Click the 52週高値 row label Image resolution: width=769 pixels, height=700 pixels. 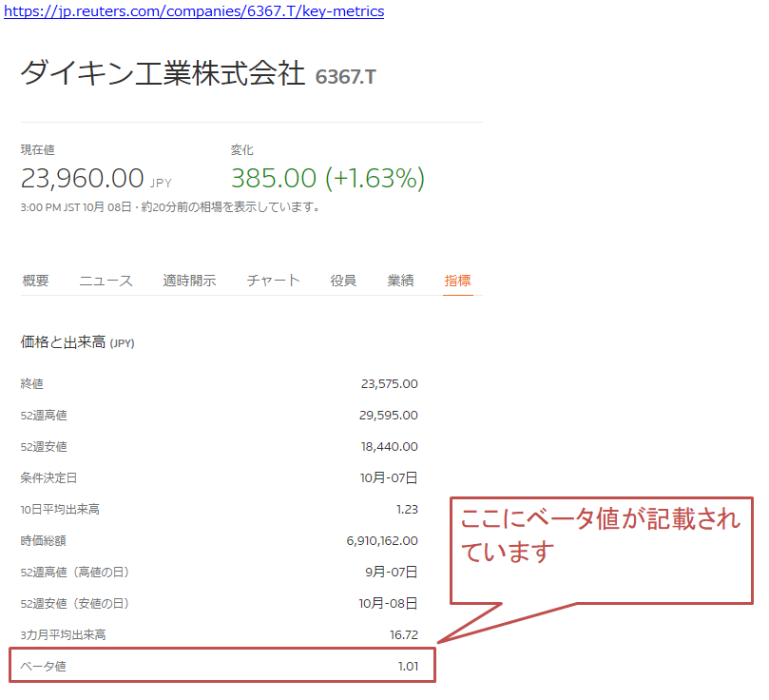[44, 415]
